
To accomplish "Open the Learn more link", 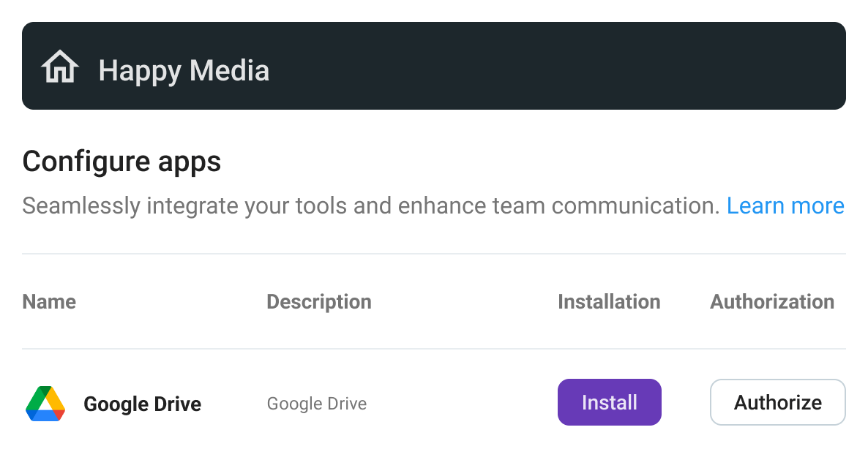I will 785,205.
